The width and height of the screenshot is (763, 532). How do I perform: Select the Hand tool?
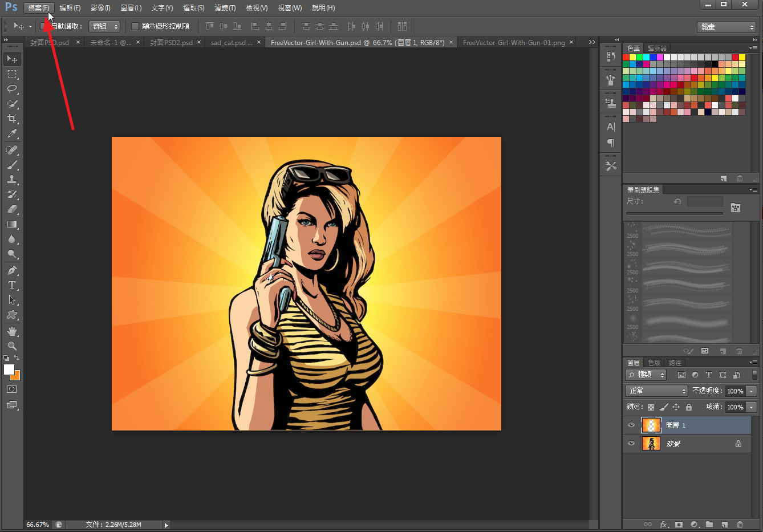coord(12,331)
